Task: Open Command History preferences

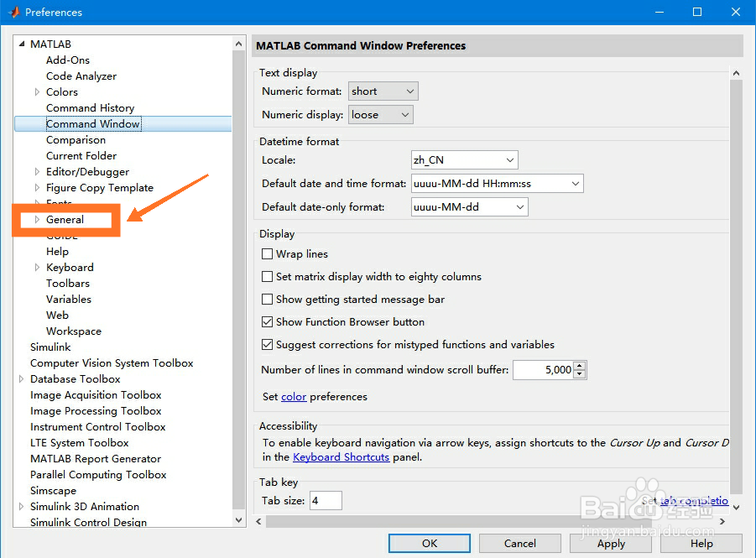Action: click(x=90, y=107)
